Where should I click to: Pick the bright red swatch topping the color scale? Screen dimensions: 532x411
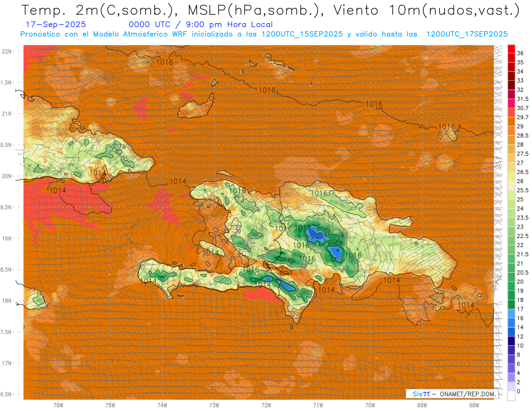coord(511,49)
